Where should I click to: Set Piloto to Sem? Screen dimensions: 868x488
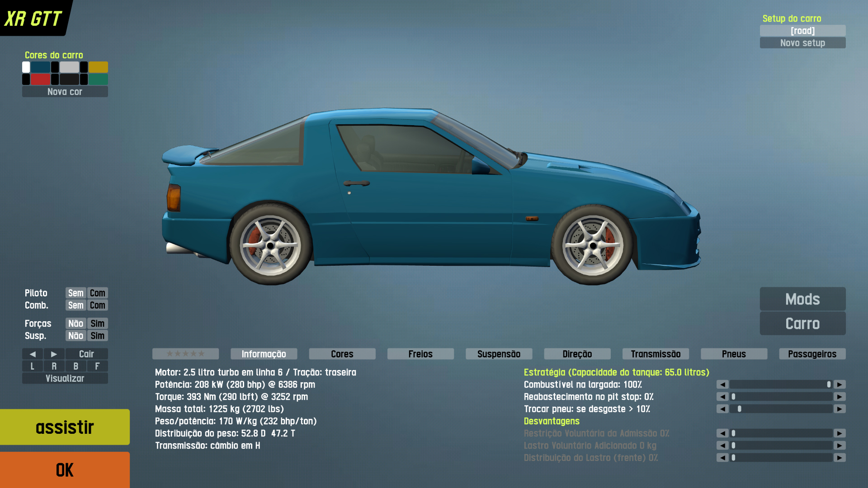(75, 293)
